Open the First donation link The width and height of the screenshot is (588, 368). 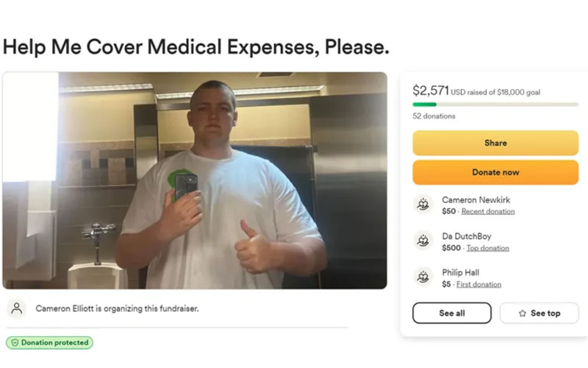[x=478, y=284]
